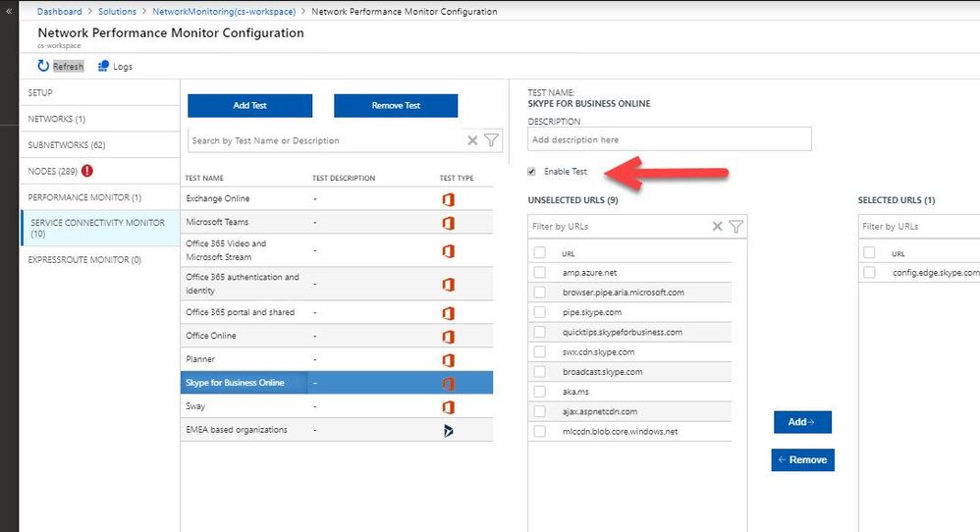Image resolution: width=980 pixels, height=532 pixels.
Task: Select the Sway test row
Action: [x=337, y=406]
